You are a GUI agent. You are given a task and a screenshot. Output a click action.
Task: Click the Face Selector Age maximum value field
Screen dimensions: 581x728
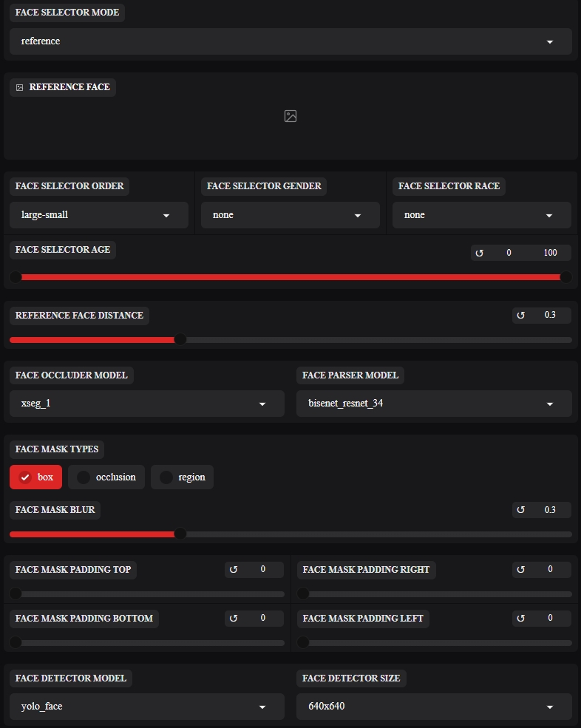click(550, 253)
